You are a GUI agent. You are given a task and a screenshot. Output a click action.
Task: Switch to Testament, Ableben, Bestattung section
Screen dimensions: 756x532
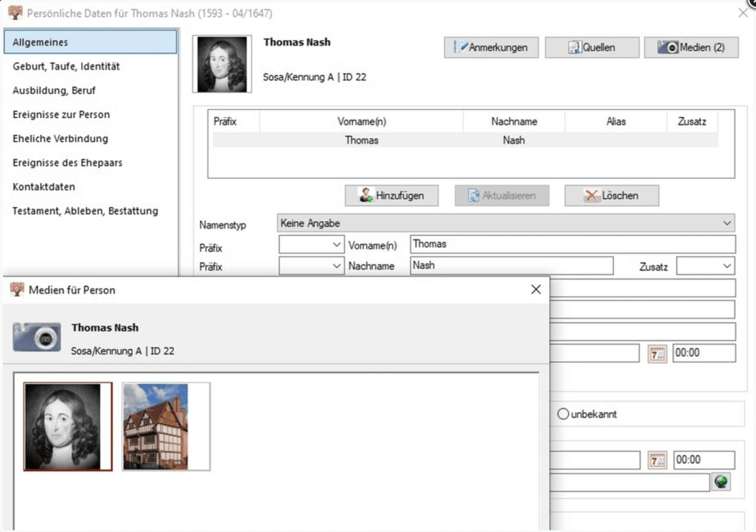point(85,211)
